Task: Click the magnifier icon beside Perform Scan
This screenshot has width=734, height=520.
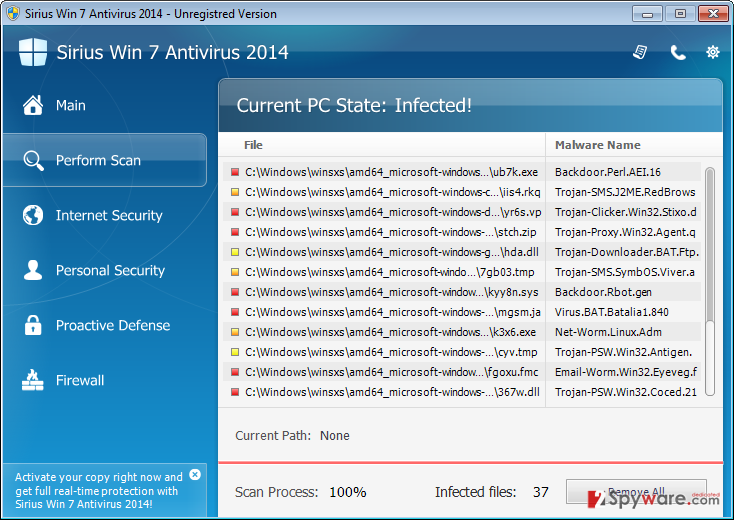Action: 33,161
